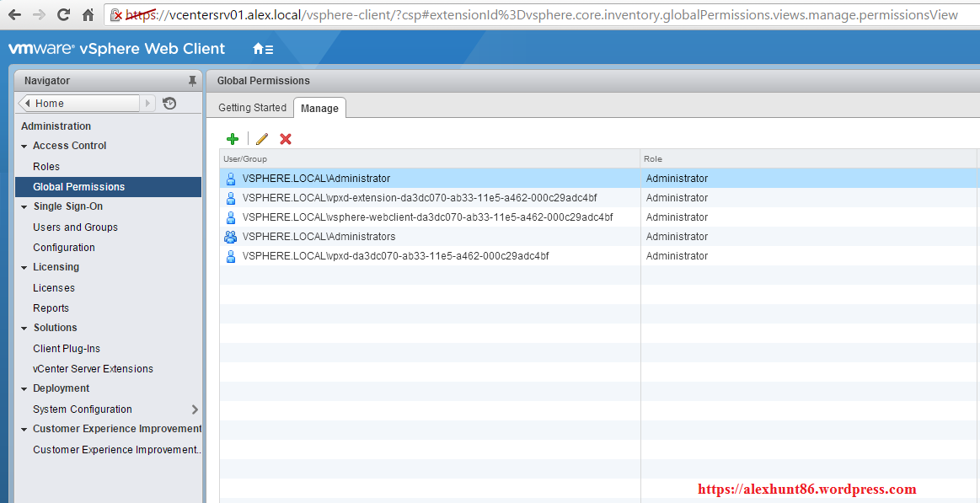Reload the page with browser refresh icon
The height and width of the screenshot is (503, 980).
(x=63, y=14)
